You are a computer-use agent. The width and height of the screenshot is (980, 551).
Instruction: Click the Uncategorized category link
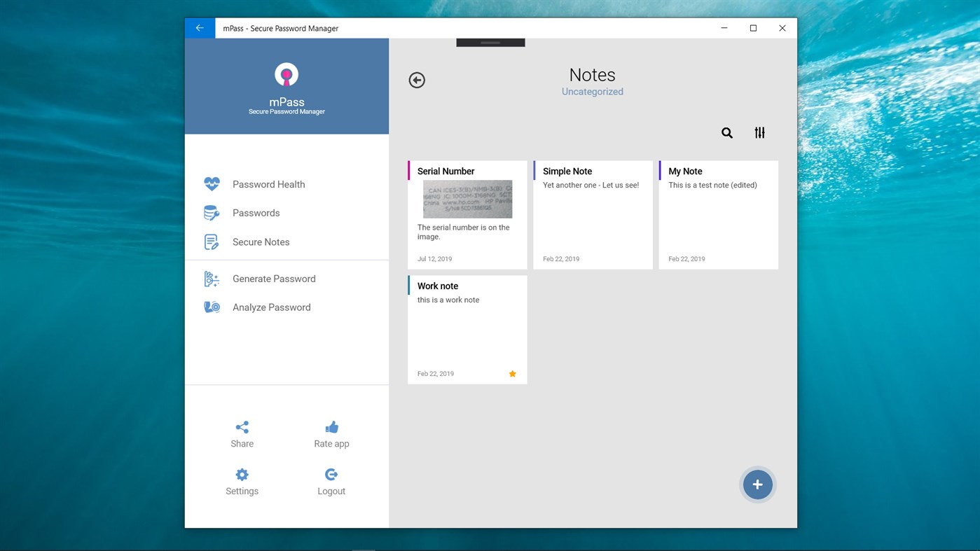[593, 92]
